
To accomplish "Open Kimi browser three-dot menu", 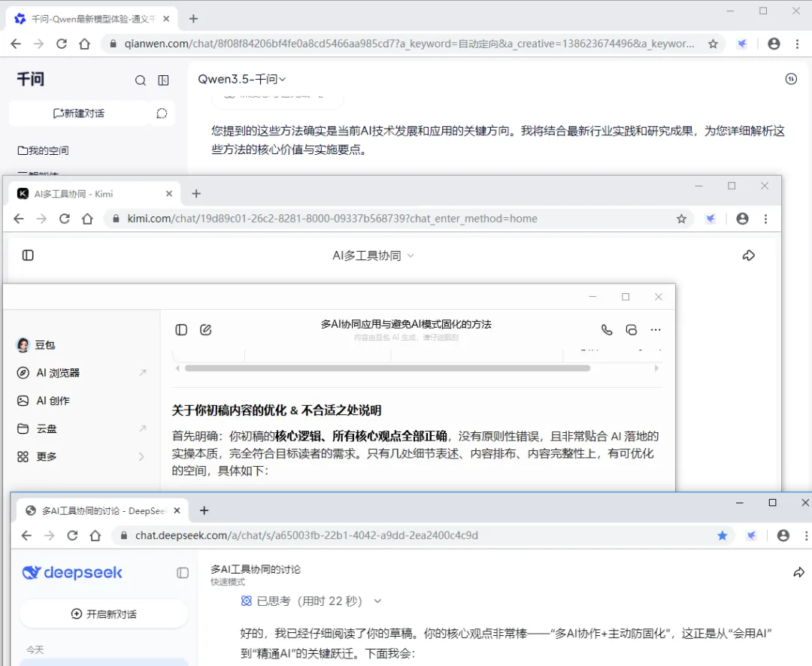I will (x=765, y=219).
